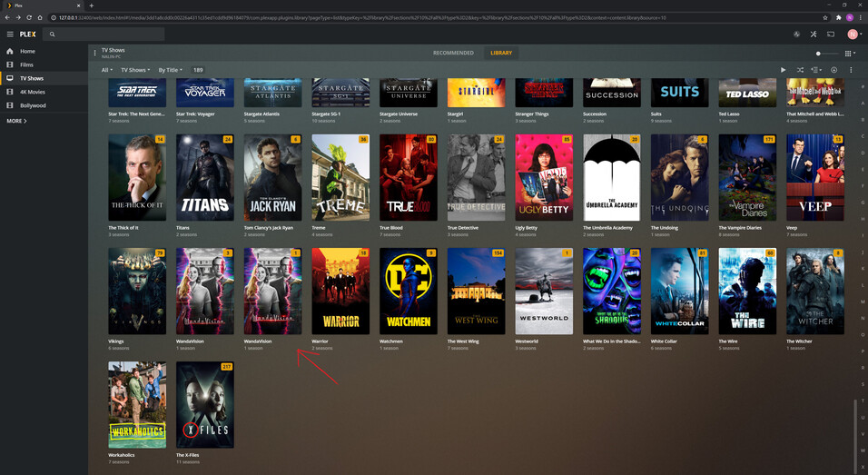
Task: Open a new browser tab
Action: [x=92, y=5]
